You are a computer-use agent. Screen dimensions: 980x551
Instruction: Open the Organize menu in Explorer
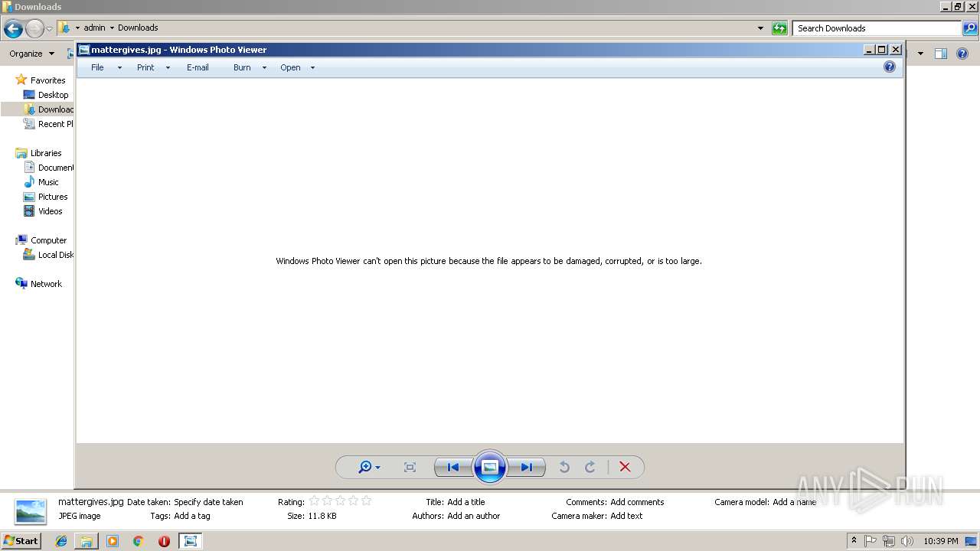(x=31, y=54)
